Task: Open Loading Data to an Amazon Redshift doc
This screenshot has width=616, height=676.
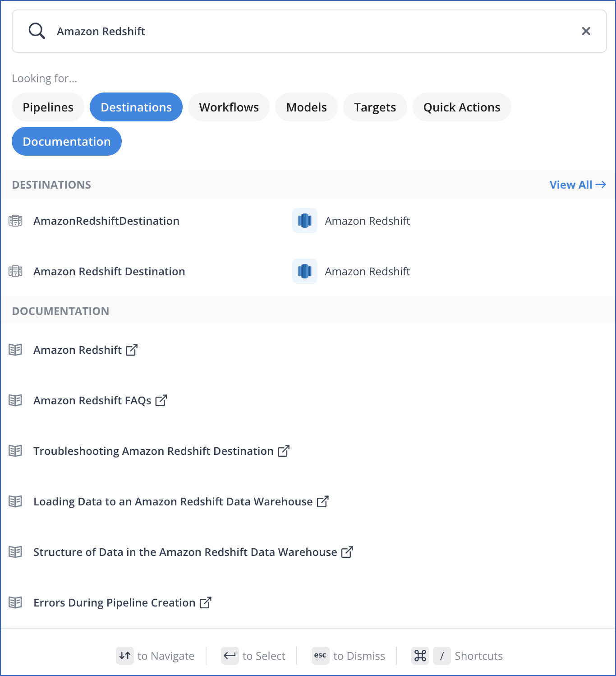Action: 173,501
